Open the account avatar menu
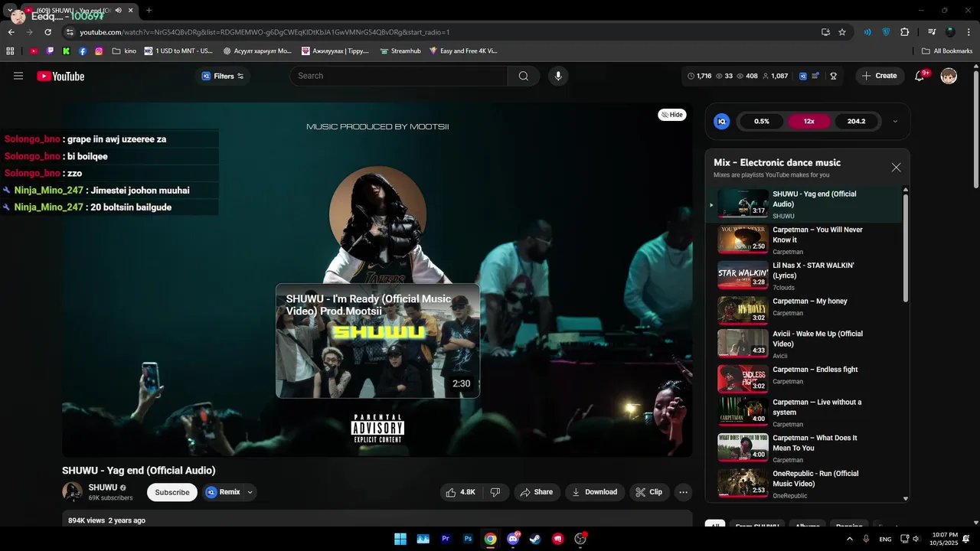 [x=949, y=76]
